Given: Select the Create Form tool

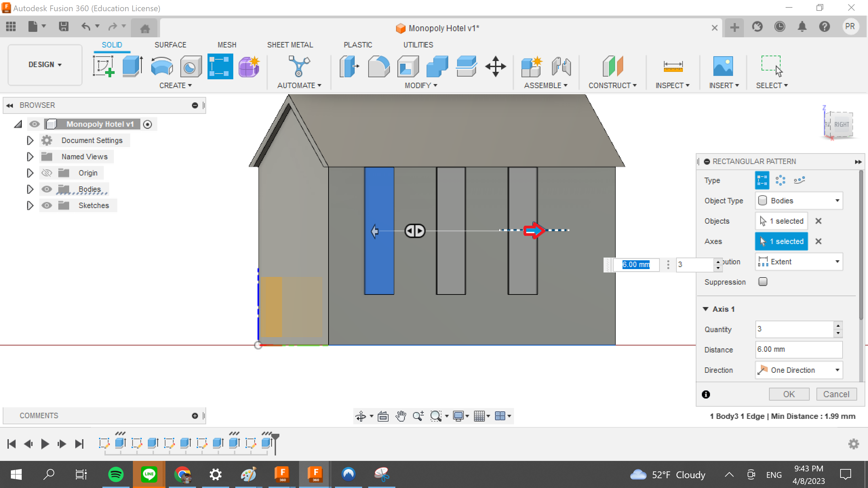Looking at the screenshot, I should 249,66.
